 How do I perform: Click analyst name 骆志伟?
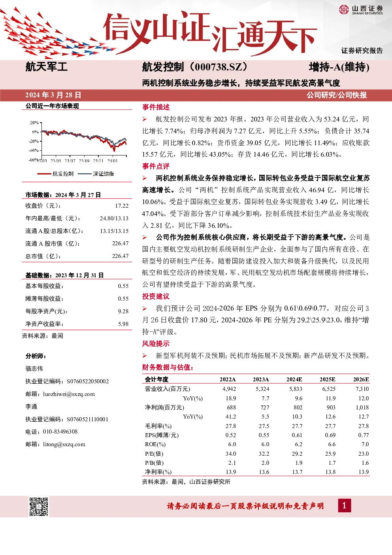point(34,369)
